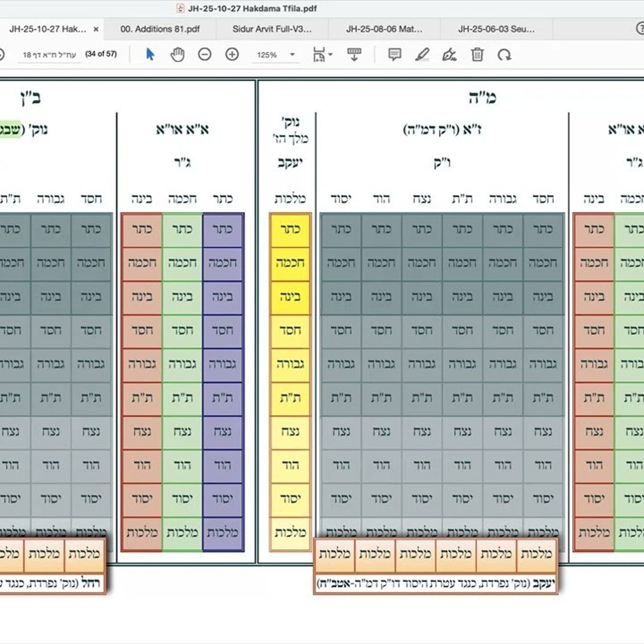Click the yellow יסוד cell
Image resolution: width=644 pixels, height=644 pixels.
point(290,499)
